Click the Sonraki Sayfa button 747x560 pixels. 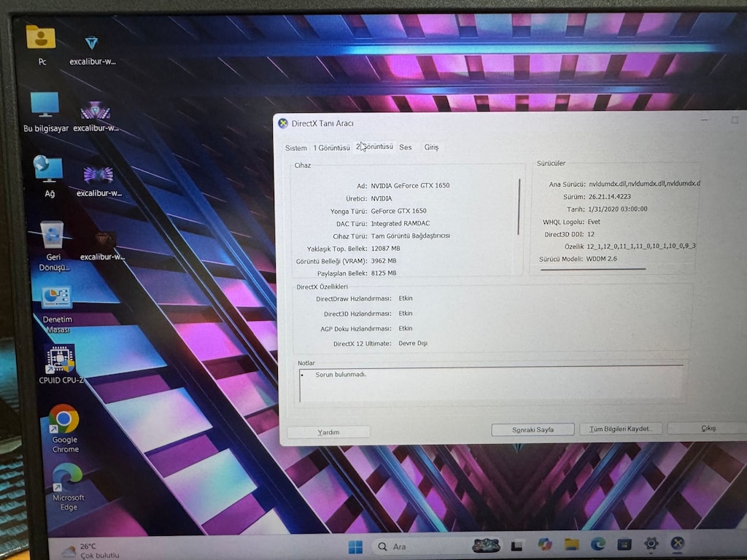(533, 429)
